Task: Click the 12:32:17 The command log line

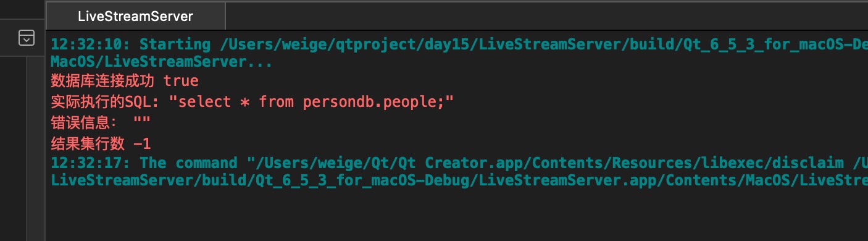Action: (x=459, y=163)
